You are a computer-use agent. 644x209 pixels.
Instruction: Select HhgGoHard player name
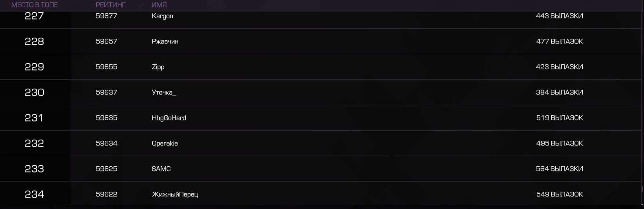[x=169, y=118]
